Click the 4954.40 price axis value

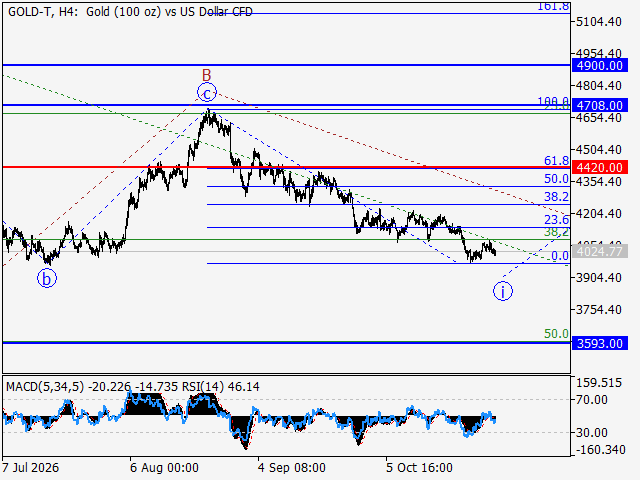click(599, 53)
